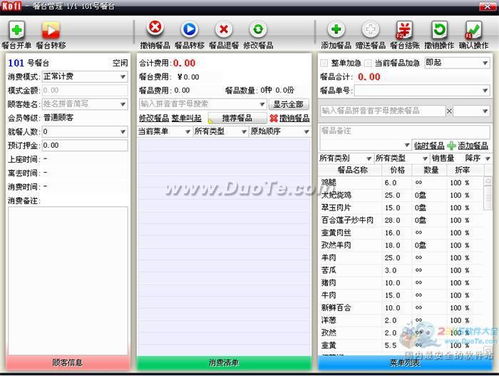
Task: Enable the 整单加急 checkbox
Action: click(x=324, y=63)
